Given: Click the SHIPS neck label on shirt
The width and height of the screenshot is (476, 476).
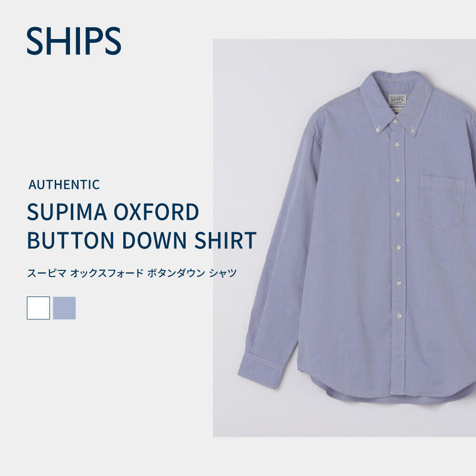Looking at the screenshot, I should point(397,100).
